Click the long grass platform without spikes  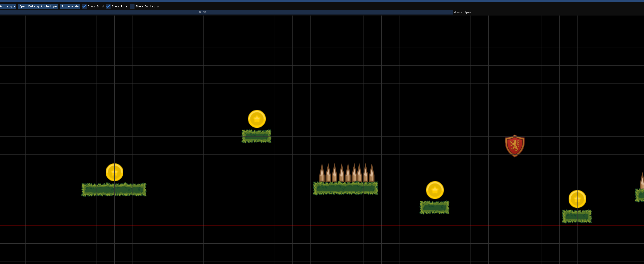[114, 190]
